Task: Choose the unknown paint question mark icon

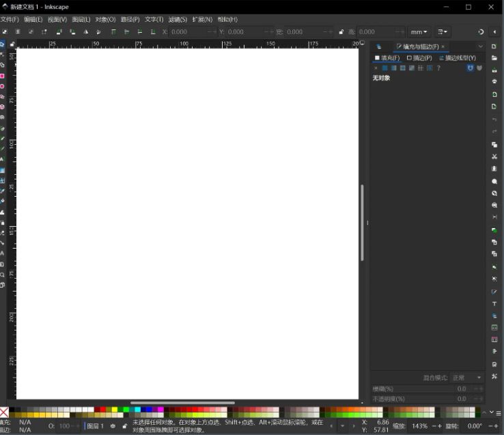Action: coord(438,68)
